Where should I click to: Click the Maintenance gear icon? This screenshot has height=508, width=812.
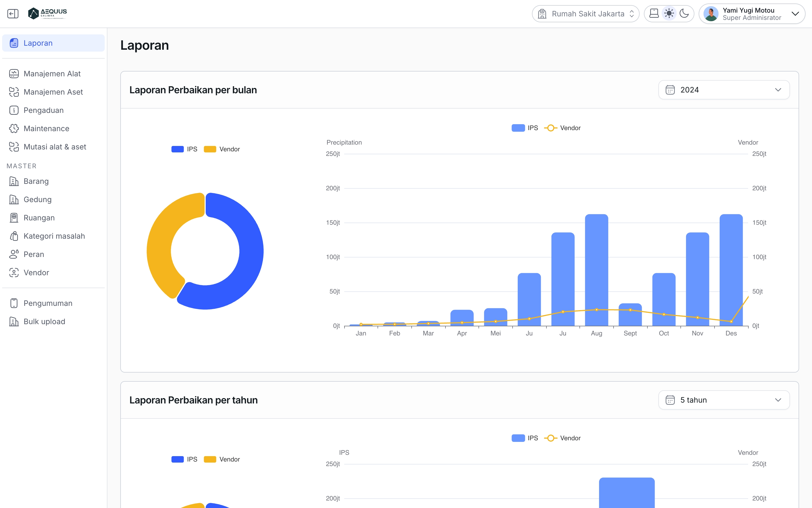click(14, 128)
